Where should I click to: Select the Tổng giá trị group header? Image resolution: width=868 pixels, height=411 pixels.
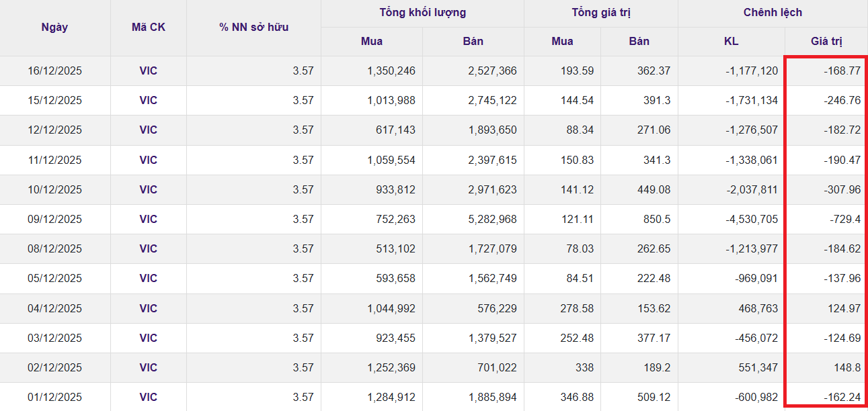pos(601,13)
